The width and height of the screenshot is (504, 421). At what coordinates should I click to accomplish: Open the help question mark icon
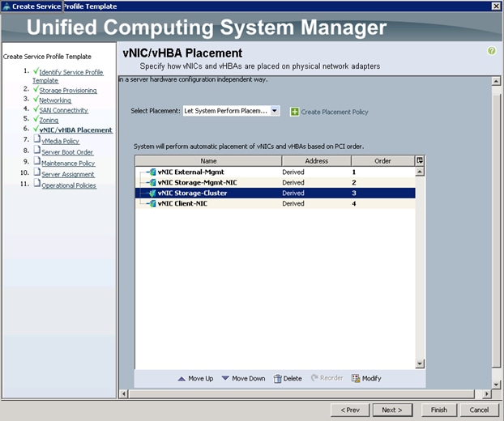(491, 51)
